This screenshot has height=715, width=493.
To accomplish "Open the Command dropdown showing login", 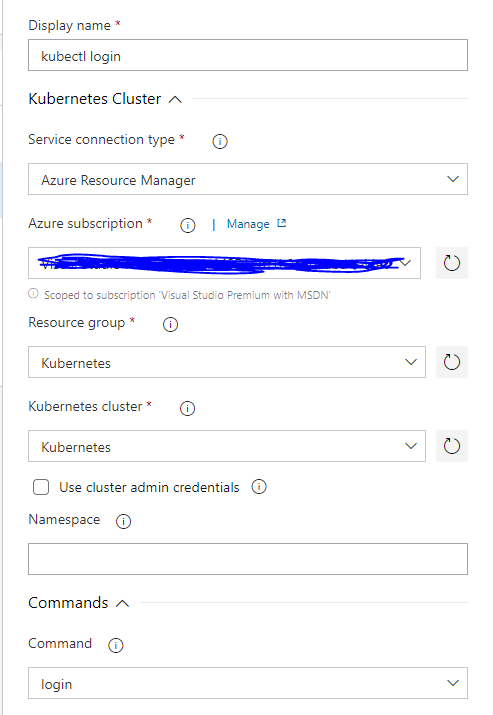I will coord(248,683).
